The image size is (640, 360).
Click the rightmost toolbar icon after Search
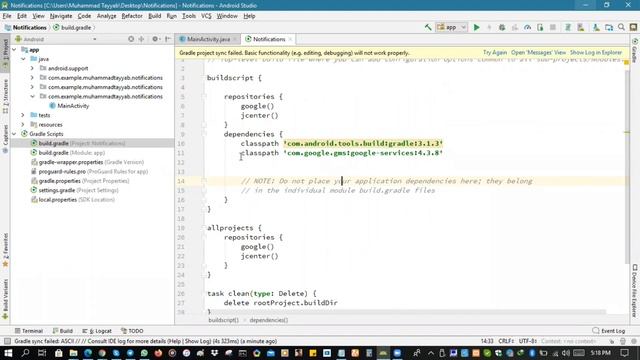coord(633,27)
